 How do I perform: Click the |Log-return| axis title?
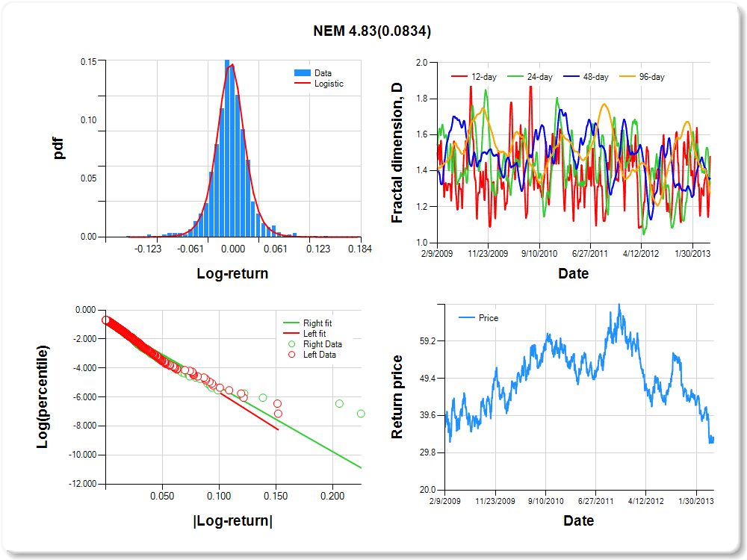232,520
